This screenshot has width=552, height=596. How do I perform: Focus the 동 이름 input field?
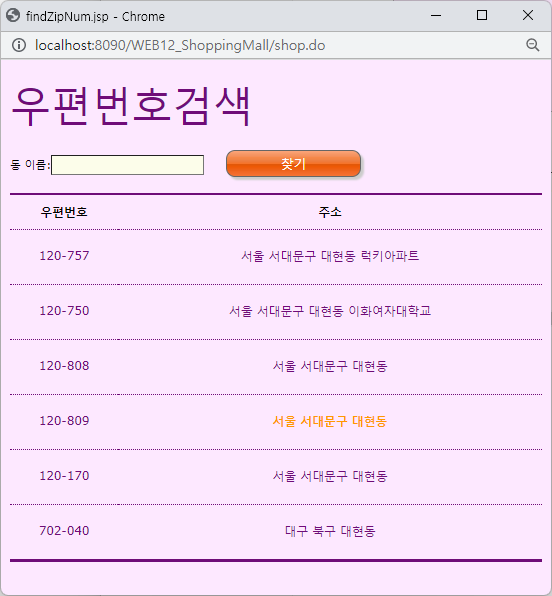(127, 165)
